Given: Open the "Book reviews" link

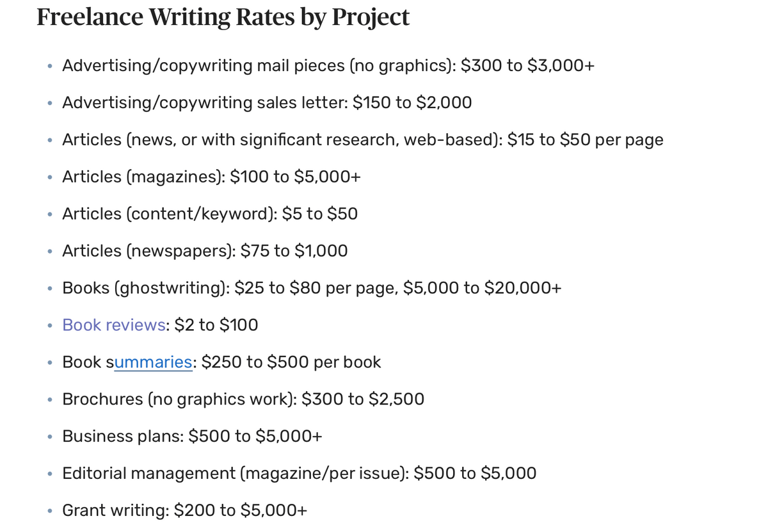Looking at the screenshot, I should click(x=114, y=325).
